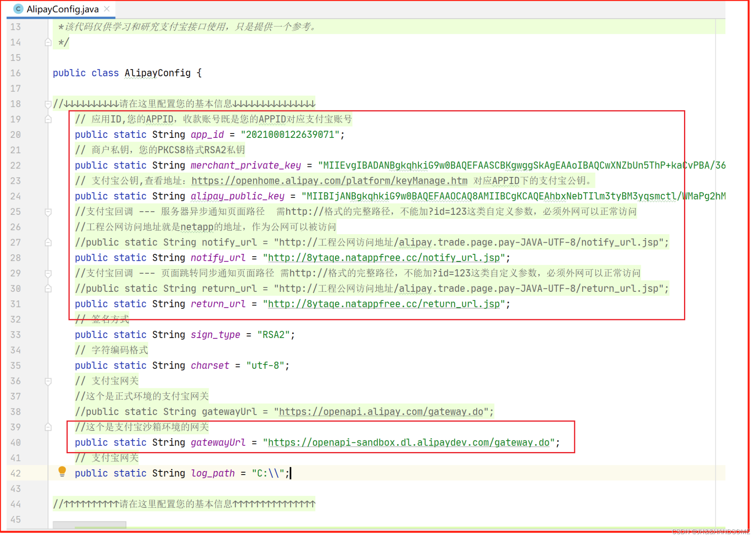Open the natappfree return_url.jsp link

click(384, 304)
